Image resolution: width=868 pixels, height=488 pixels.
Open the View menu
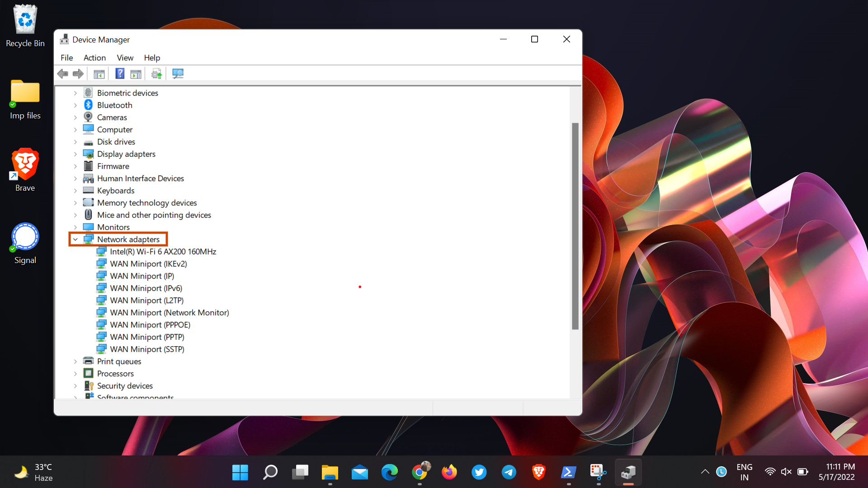coord(124,57)
